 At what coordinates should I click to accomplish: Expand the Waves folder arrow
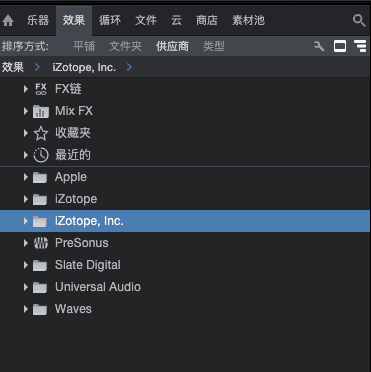coord(25,309)
